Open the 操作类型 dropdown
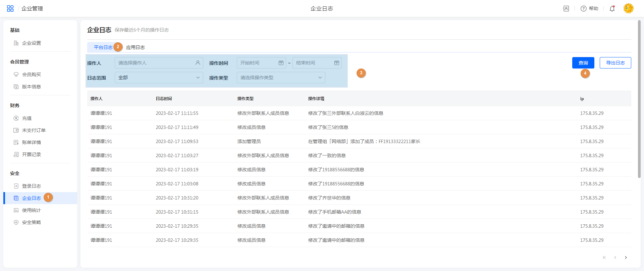This screenshot has height=271, width=644. point(281,78)
